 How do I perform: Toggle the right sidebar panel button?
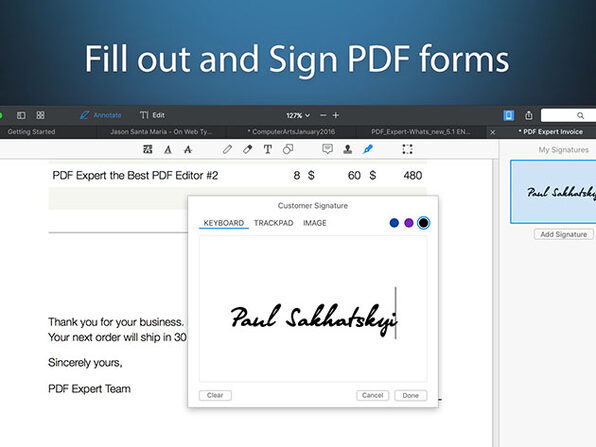[509, 115]
